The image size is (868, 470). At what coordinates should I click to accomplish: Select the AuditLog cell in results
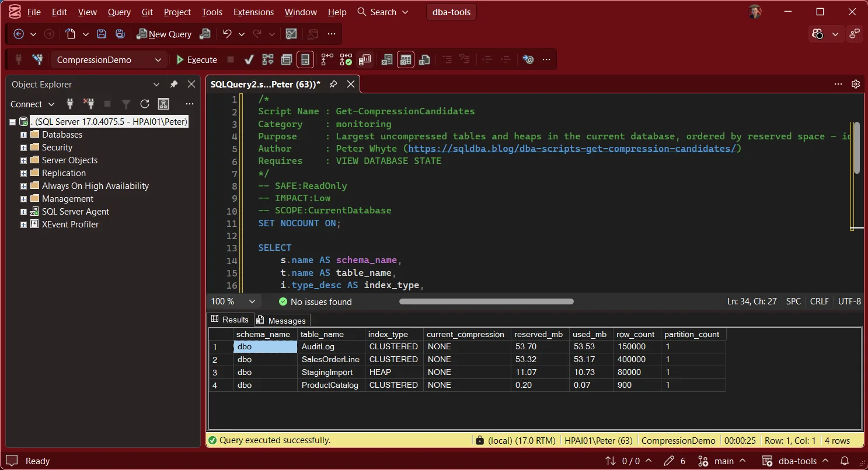tap(332, 346)
